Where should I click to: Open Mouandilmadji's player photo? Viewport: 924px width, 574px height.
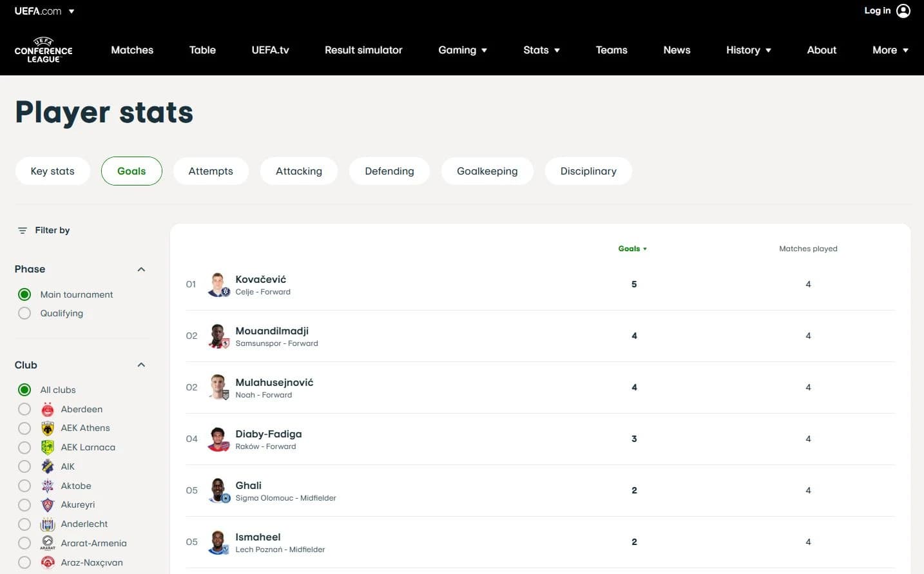click(x=218, y=336)
